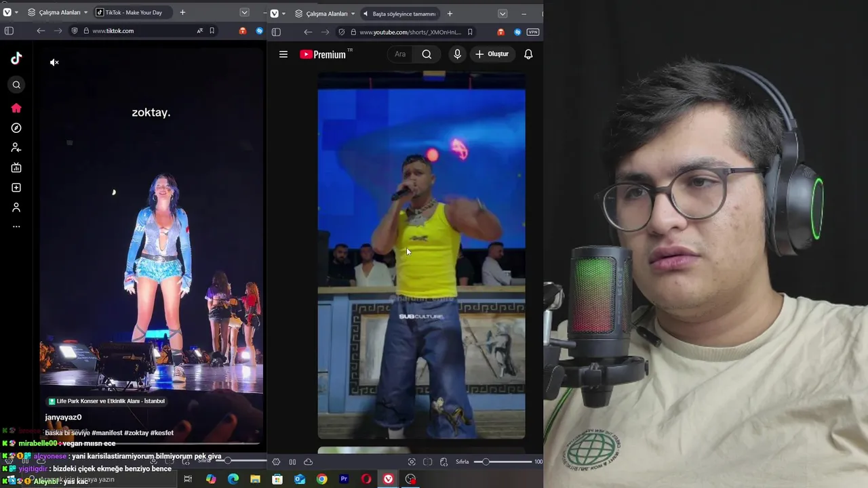
Task: Open TikTok Explore compass icon
Action: pyautogui.click(x=16, y=128)
